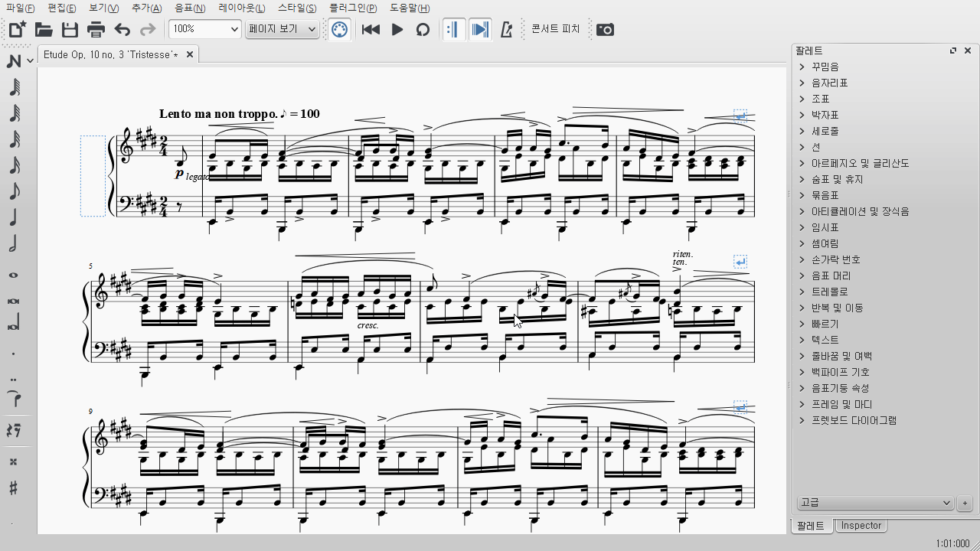Click the 콘서트 피치 button
Viewport: 980px width, 551px height.
click(555, 30)
